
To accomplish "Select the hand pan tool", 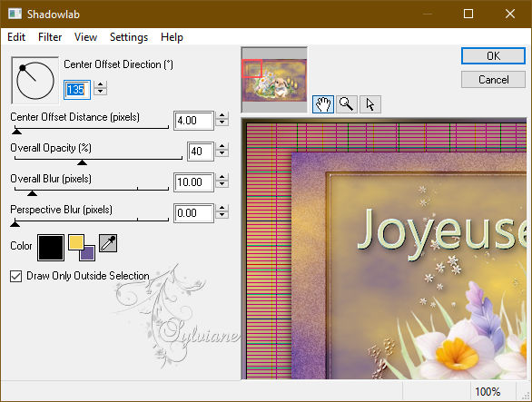I will tap(323, 104).
